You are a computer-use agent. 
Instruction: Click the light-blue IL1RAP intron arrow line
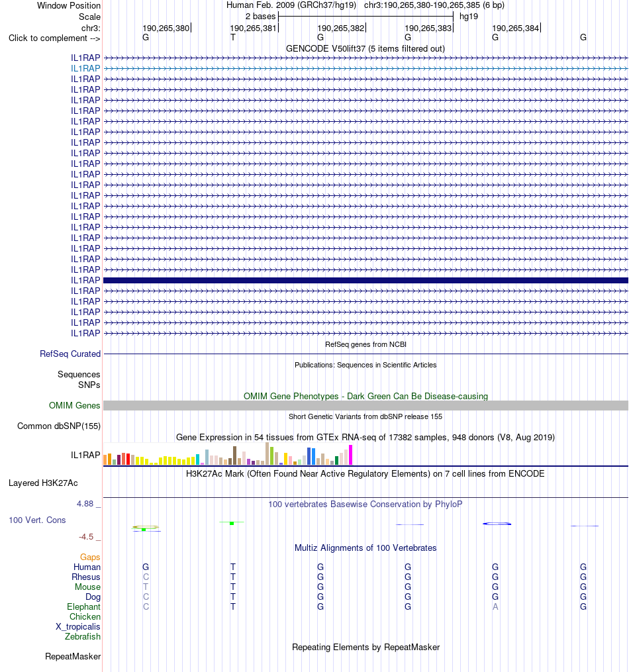click(x=365, y=68)
